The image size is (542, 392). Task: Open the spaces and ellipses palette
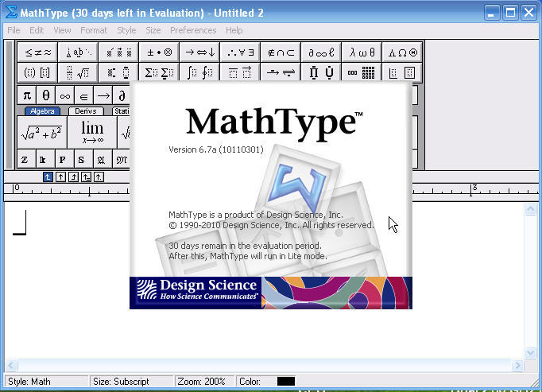click(x=78, y=52)
